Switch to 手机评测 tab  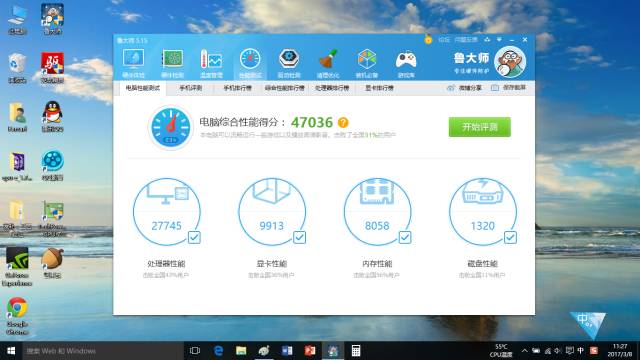[x=191, y=88]
